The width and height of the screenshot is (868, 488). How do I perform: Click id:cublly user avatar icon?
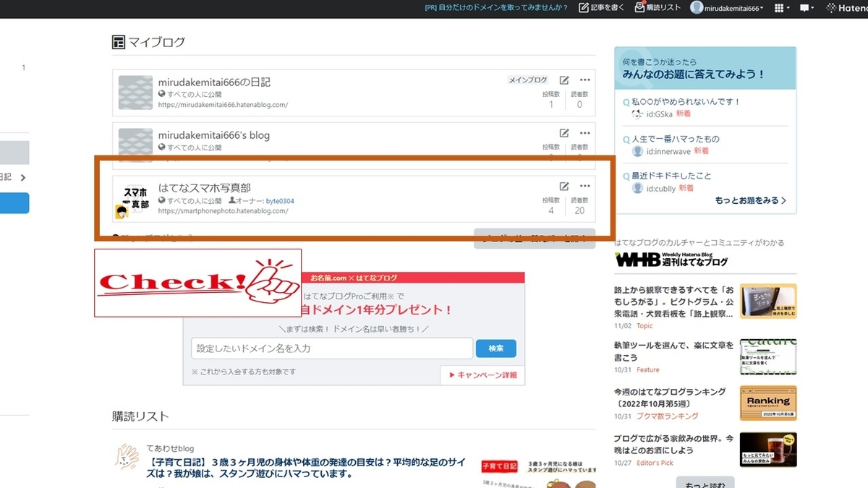[637, 188]
